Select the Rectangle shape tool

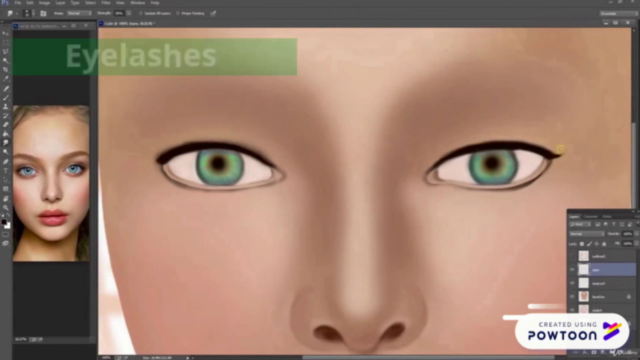point(6,189)
